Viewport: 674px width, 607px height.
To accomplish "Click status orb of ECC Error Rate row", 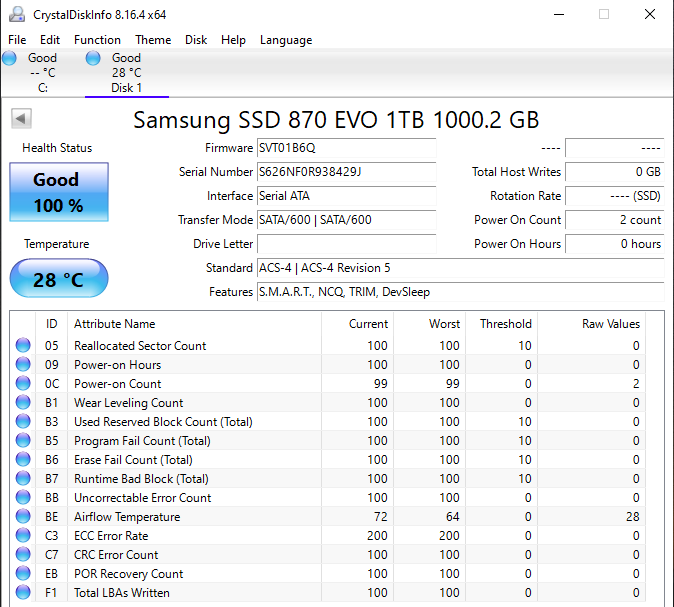I will point(23,536).
